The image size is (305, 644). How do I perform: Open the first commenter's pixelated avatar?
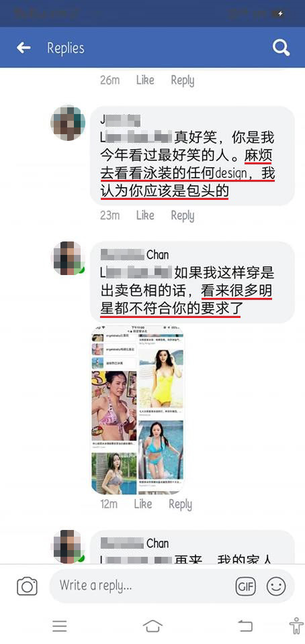click(x=68, y=122)
